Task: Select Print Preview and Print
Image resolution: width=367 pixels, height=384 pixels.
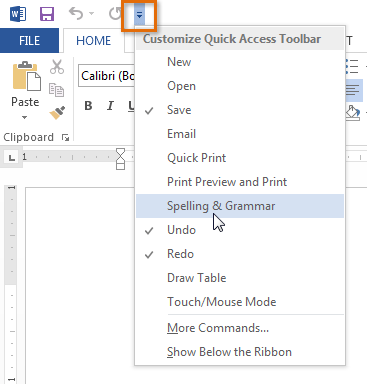Action: [240, 182]
